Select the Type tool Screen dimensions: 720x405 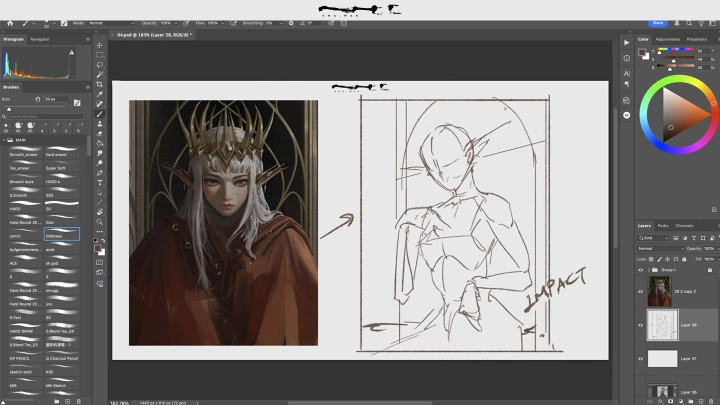100,183
